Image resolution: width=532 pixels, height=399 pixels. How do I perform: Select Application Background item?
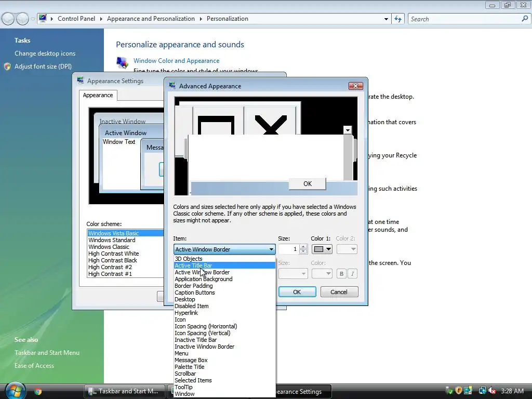click(224, 279)
